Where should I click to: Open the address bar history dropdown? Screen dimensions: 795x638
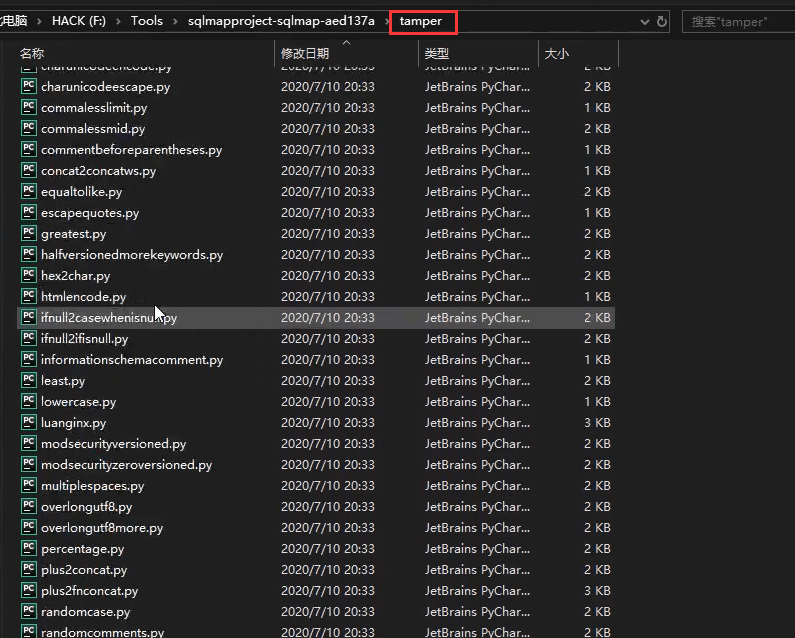pyautogui.click(x=644, y=22)
